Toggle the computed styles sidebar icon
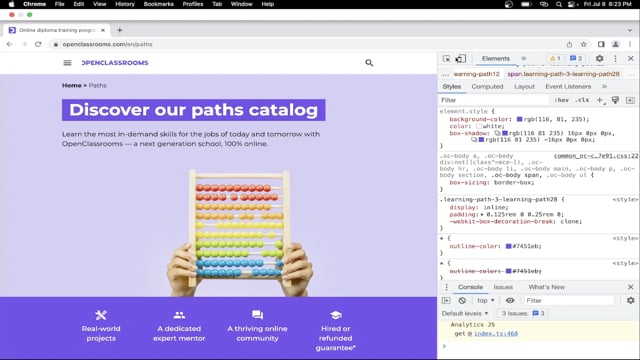 click(630, 100)
